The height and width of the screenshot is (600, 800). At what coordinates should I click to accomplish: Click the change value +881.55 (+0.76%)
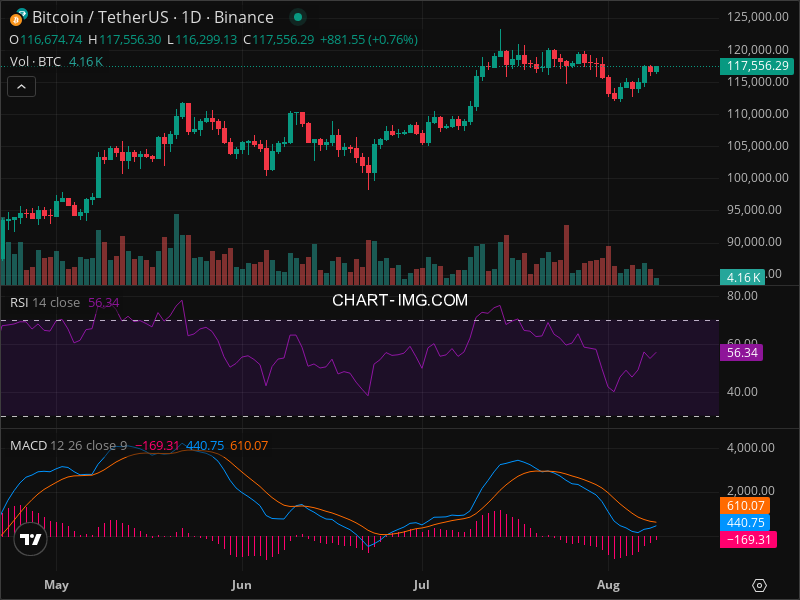coord(369,40)
